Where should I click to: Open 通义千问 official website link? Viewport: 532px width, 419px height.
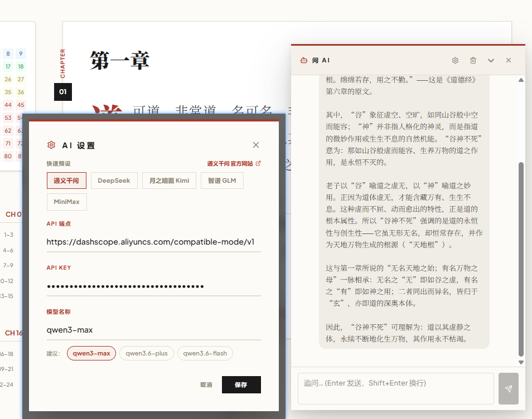234,164
